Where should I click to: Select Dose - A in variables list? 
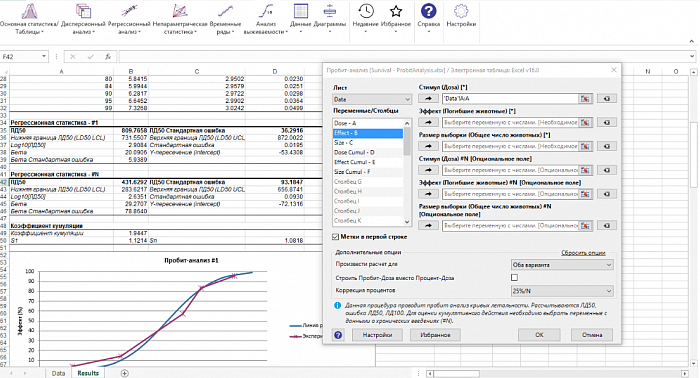368,123
